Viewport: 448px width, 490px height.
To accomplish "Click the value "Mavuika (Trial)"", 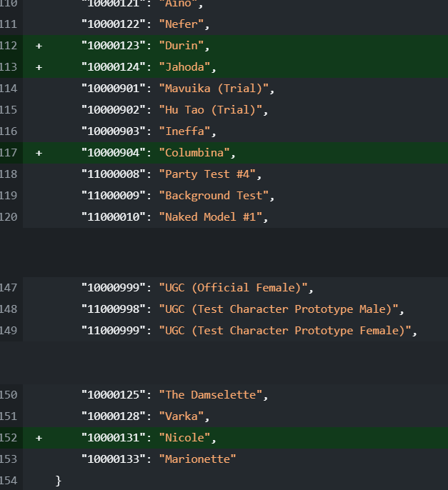I will coord(214,89).
